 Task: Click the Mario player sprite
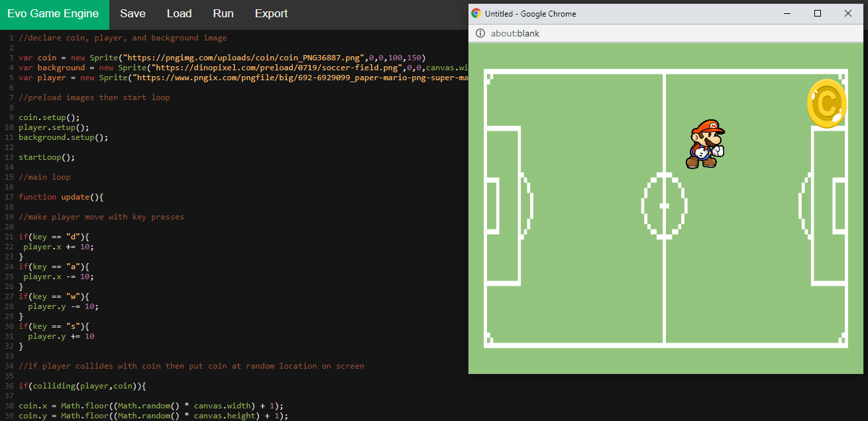point(705,144)
